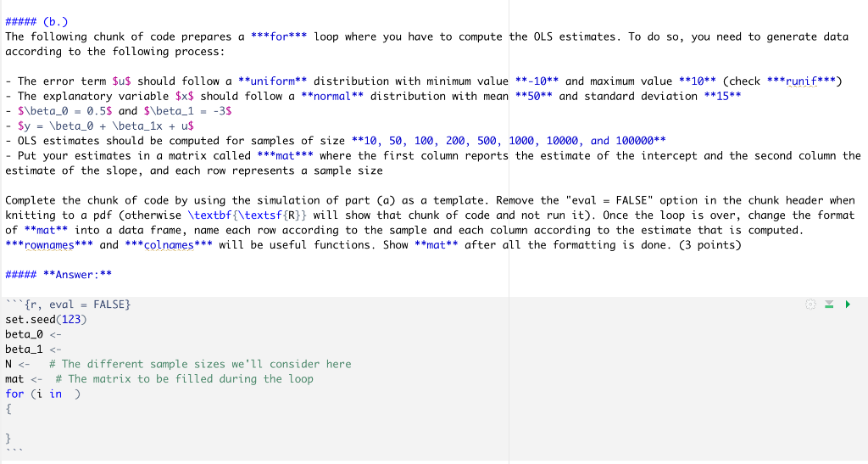Viewport: 868px width, 464px height.
Task: Click the '$\beta_0 = 0.5$' expression
Action: point(64,111)
